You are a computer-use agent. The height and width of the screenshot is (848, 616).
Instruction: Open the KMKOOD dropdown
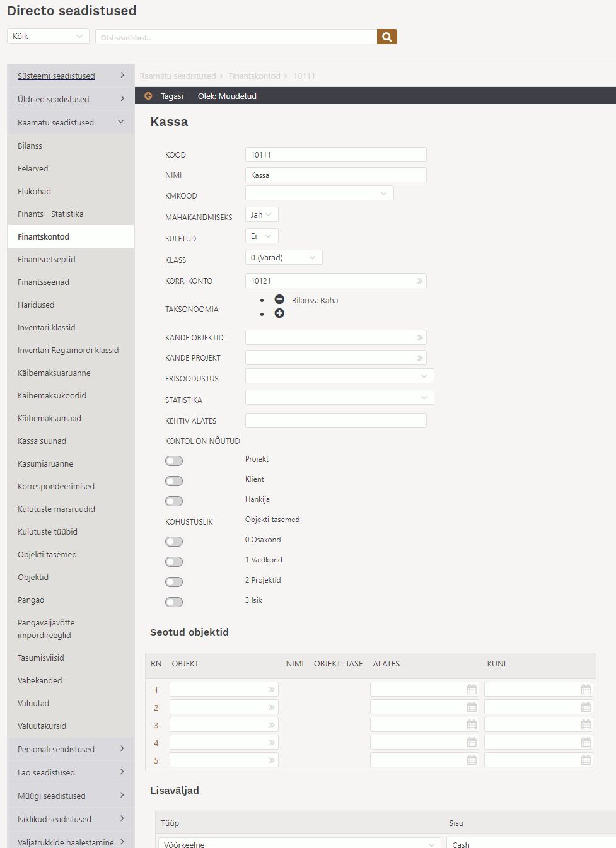319,193
